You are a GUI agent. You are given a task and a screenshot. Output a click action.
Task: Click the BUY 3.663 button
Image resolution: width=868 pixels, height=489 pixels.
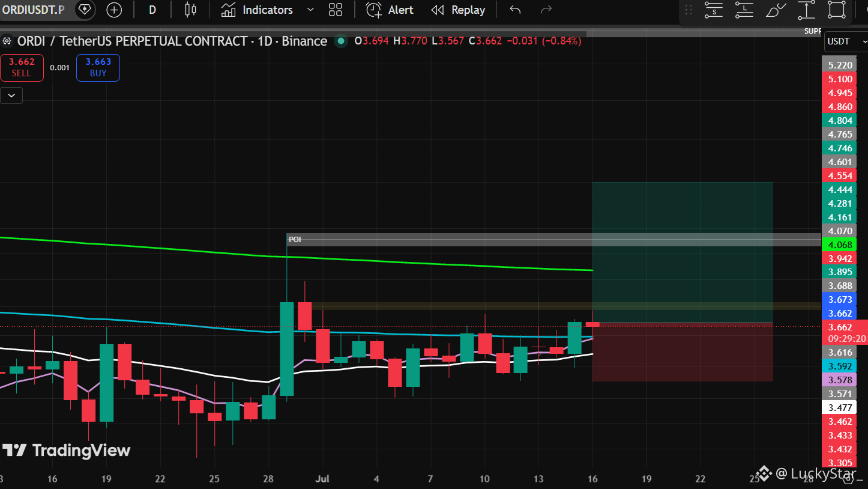tap(98, 67)
